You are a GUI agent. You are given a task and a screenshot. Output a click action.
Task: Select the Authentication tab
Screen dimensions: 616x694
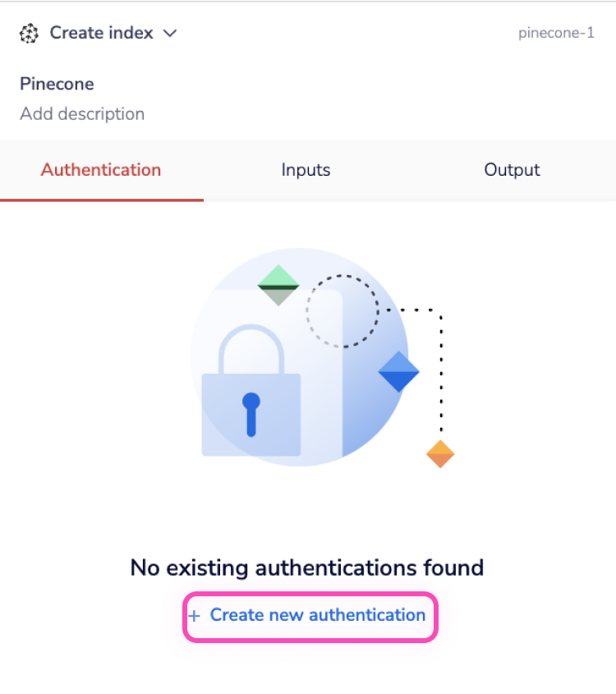click(100, 170)
